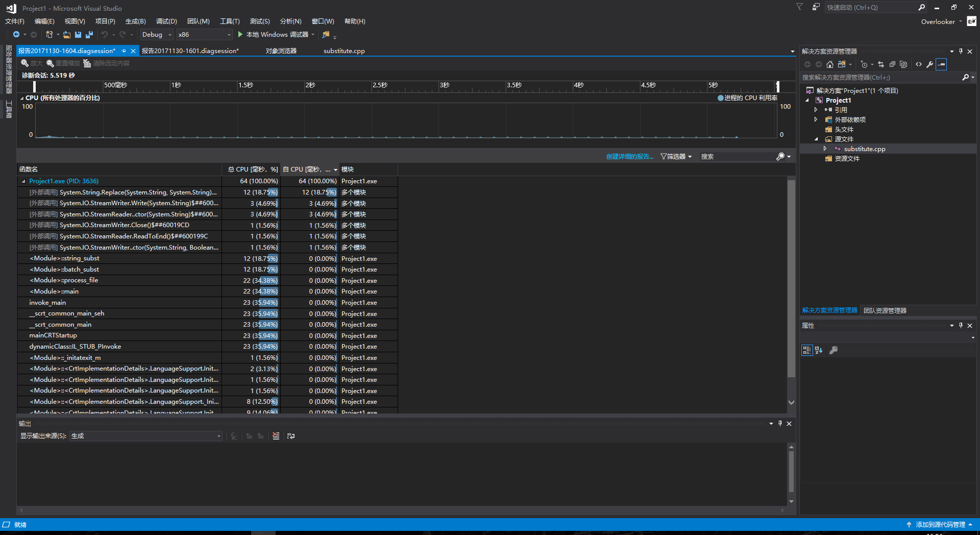Sort by the 总 CPU column header
Image resolution: width=980 pixels, height=535 pixels.
click(x=252, y=169)
